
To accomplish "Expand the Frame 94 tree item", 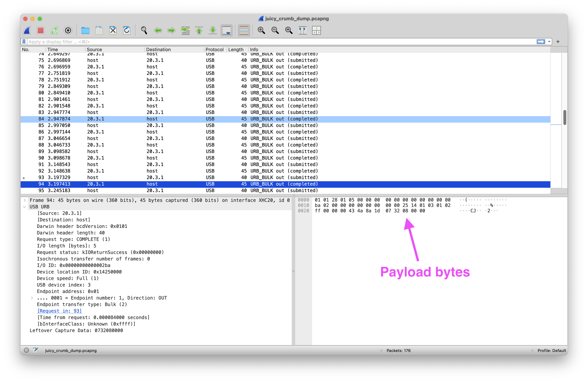I will click(25, 200).
